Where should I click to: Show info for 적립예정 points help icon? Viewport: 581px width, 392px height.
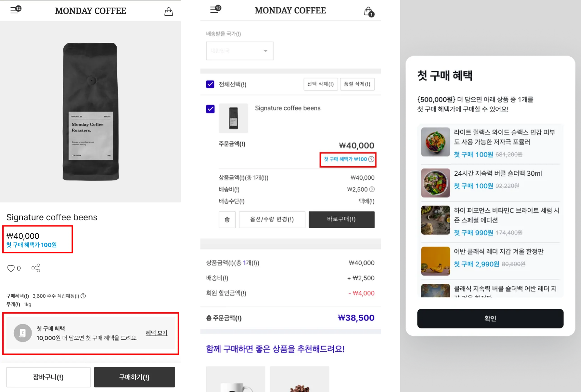(83, 296)
